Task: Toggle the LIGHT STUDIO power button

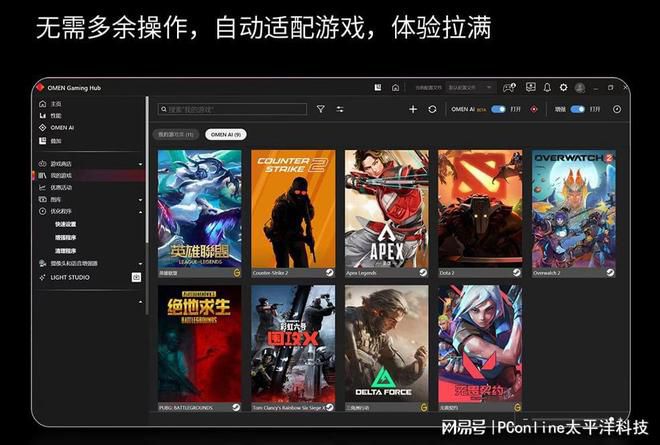Action: point(136,277)
